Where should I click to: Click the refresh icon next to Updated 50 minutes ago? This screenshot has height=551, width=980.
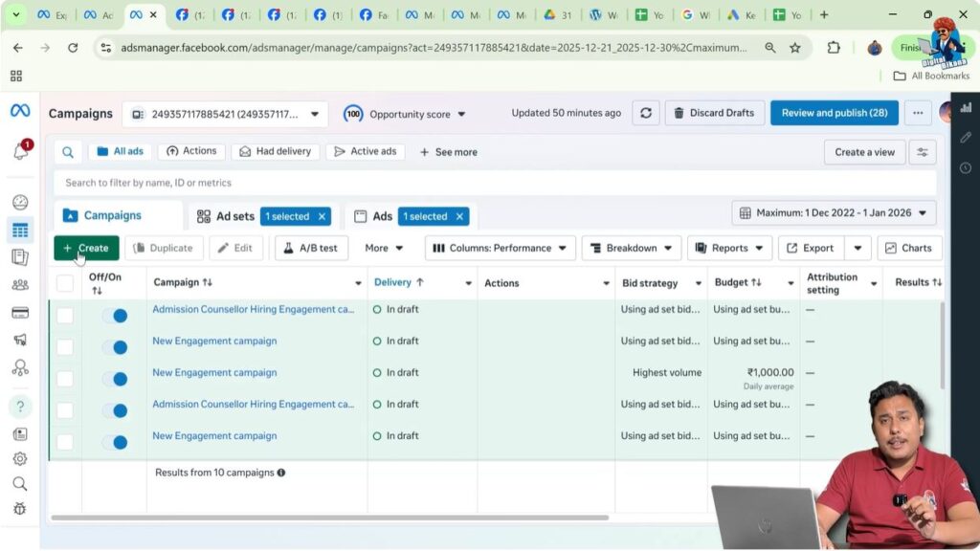pos(645,112)
